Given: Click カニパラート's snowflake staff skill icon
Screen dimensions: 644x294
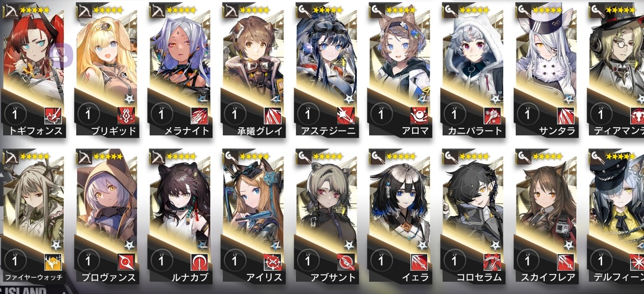Looking at the screenshot, I should point(492,115).
